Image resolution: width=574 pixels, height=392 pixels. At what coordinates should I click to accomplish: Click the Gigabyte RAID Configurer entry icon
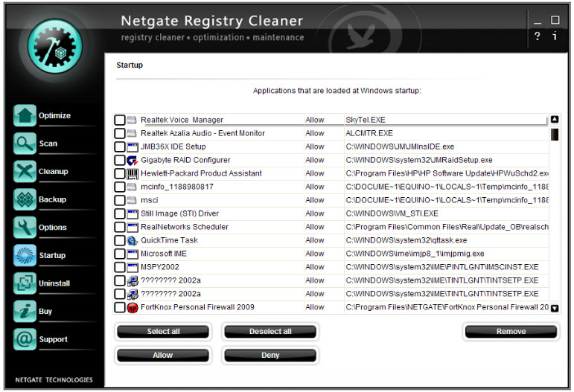point(133,160)
